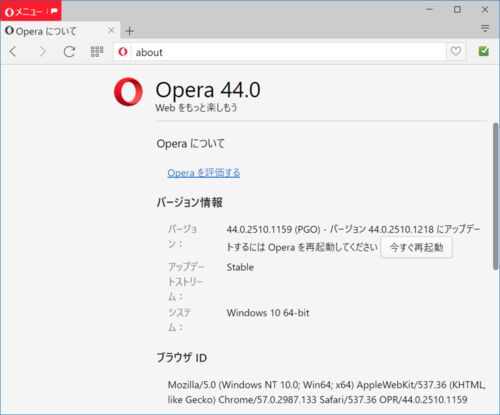Go back with the back arrow
Viewport: 500px width, 415px height.
(x=14, y=52)
